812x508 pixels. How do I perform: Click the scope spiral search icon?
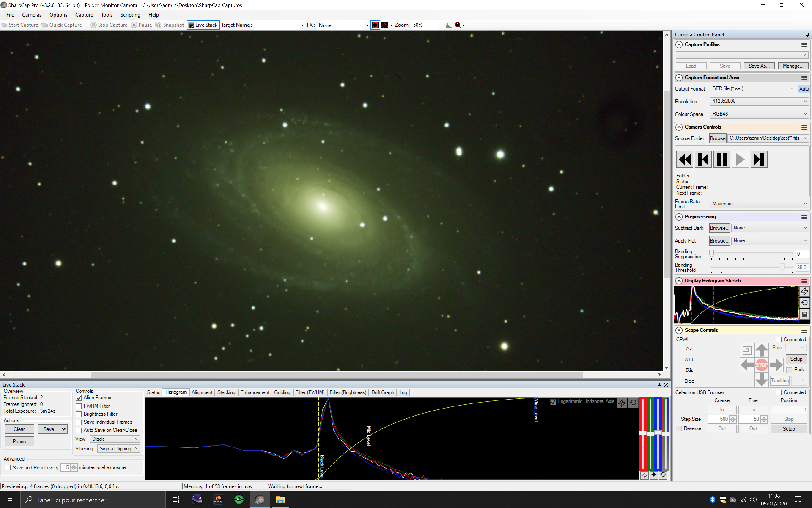pyautogui.click(x=747, y=350)
